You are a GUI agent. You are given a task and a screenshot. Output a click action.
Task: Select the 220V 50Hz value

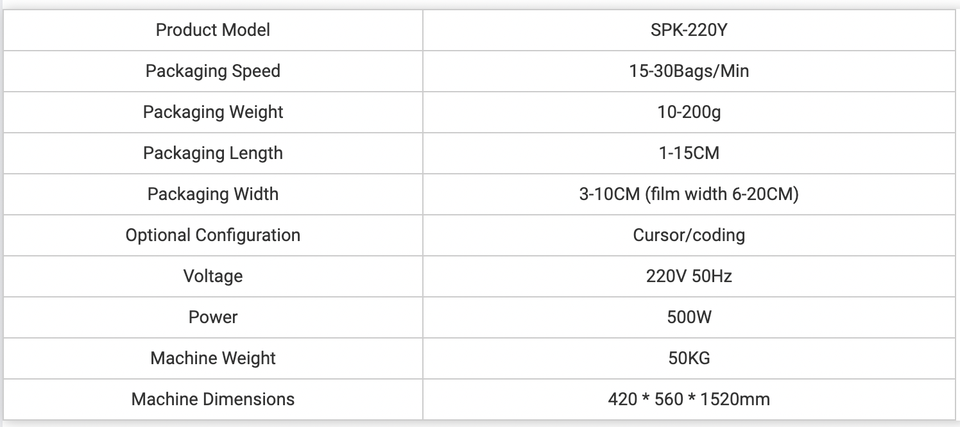pos(689,276)
